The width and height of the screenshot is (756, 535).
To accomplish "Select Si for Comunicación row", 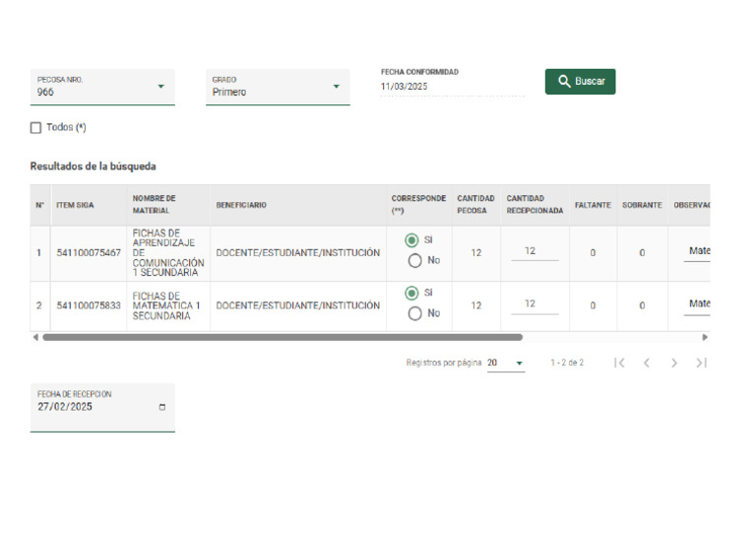I will coord(413,240).
